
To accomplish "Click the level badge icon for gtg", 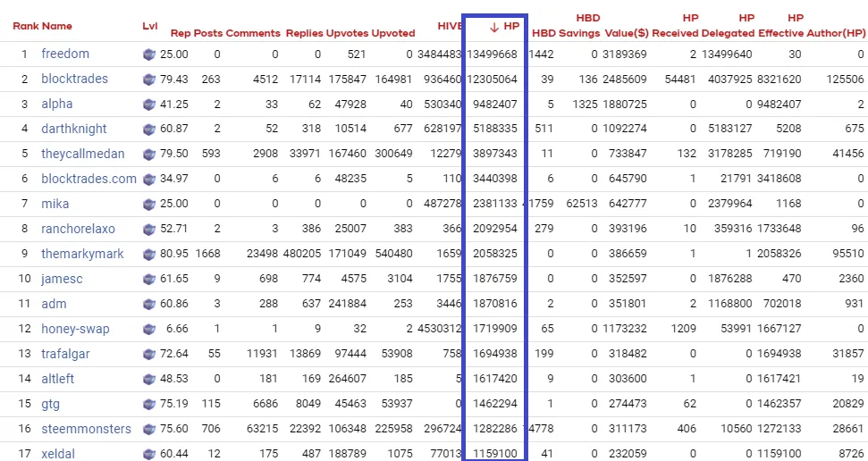I will pos(149,404).
